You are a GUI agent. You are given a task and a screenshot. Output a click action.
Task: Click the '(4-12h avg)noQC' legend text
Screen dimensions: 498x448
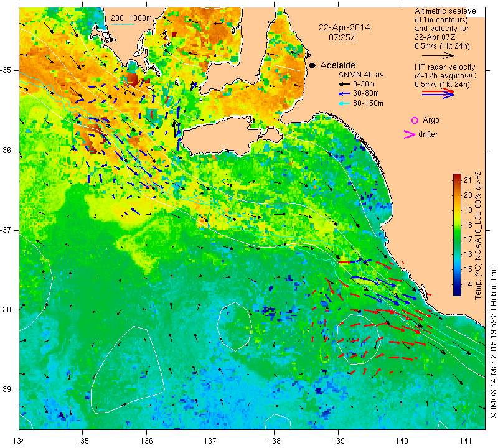(445, 76)
